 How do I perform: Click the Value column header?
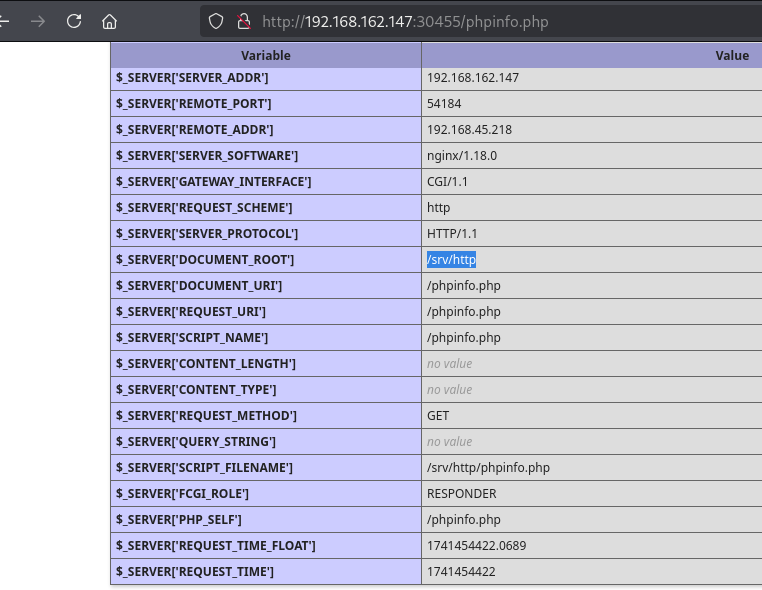pyautogui.click(x=592, y=55)
